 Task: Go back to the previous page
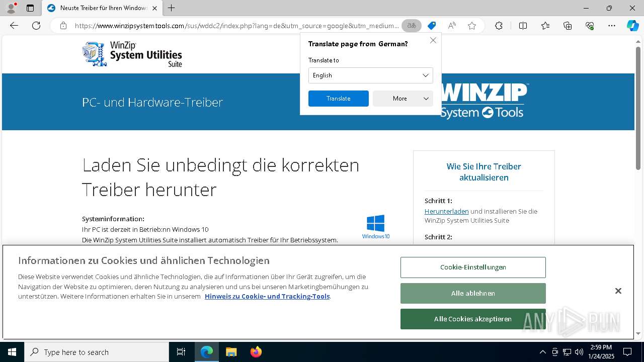click(x=14, y=26)
